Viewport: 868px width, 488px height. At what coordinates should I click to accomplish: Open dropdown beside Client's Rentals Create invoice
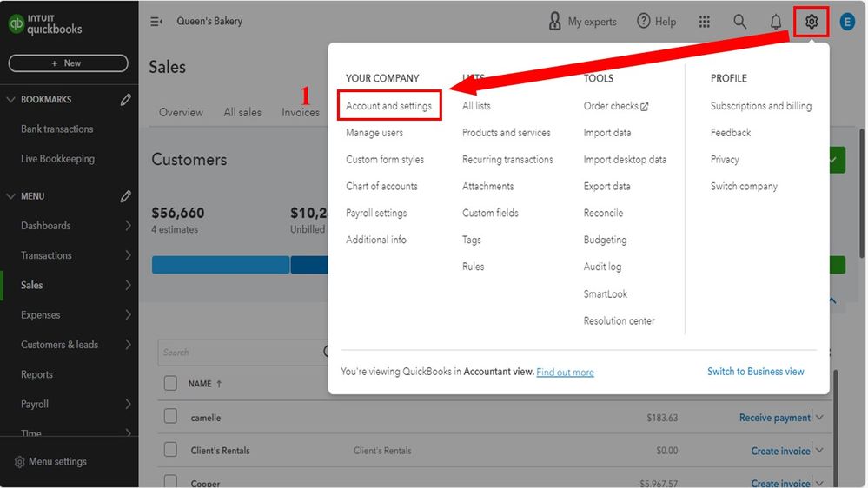click(x=820, y=451)
